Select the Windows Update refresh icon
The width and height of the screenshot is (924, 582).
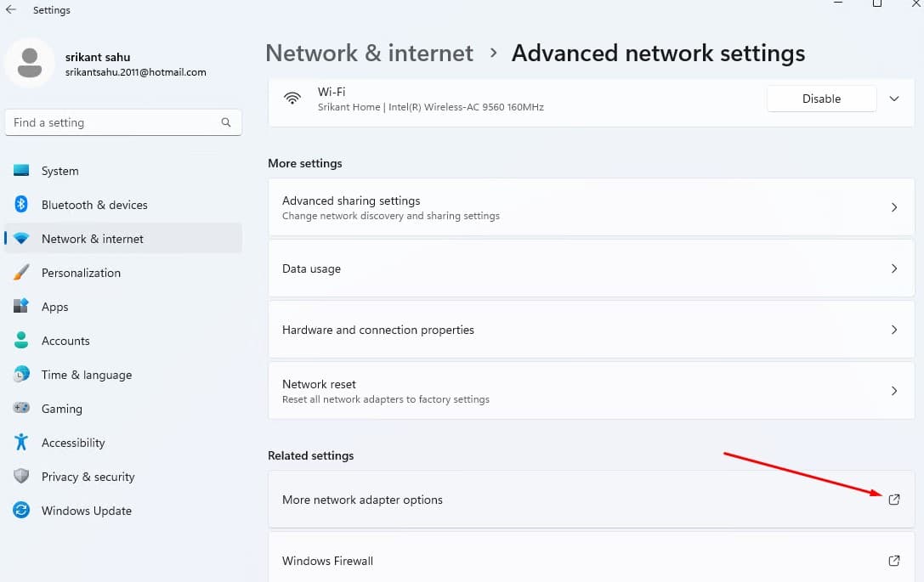(x=21, y=510)
